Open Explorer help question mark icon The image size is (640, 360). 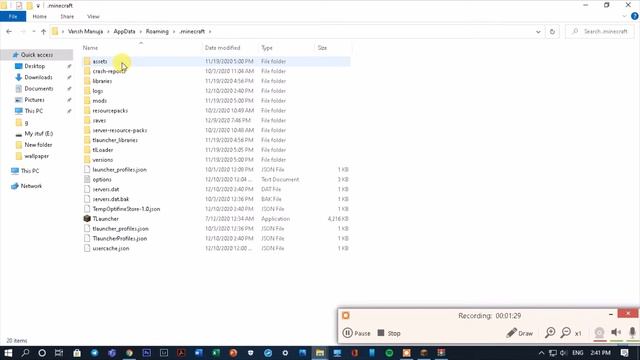click(x=635, y=16)
